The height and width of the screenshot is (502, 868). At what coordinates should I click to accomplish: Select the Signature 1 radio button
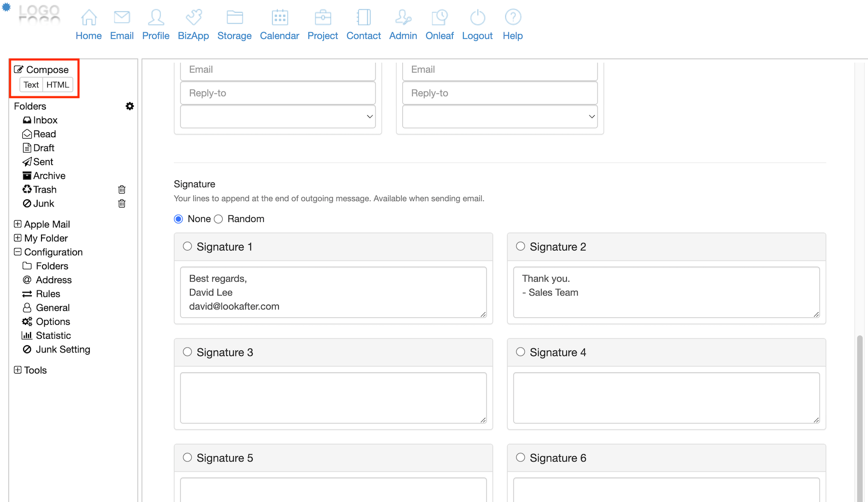pyautogui.click(x=188, y=247)
